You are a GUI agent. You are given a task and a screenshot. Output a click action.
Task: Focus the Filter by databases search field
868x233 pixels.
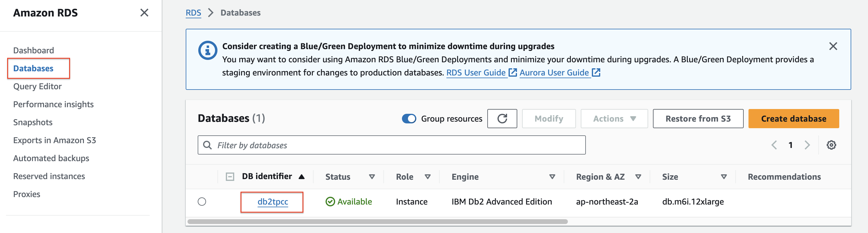391,145
